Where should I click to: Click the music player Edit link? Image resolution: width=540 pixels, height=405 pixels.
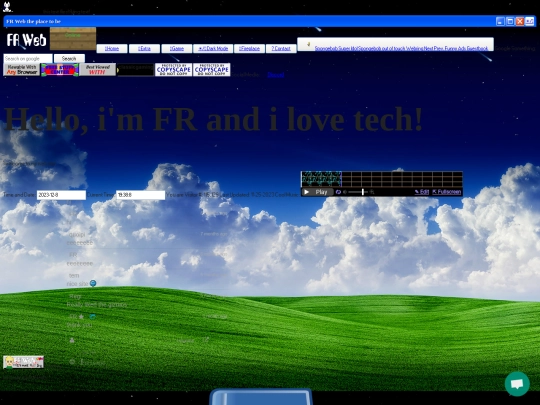pos(422,192)
